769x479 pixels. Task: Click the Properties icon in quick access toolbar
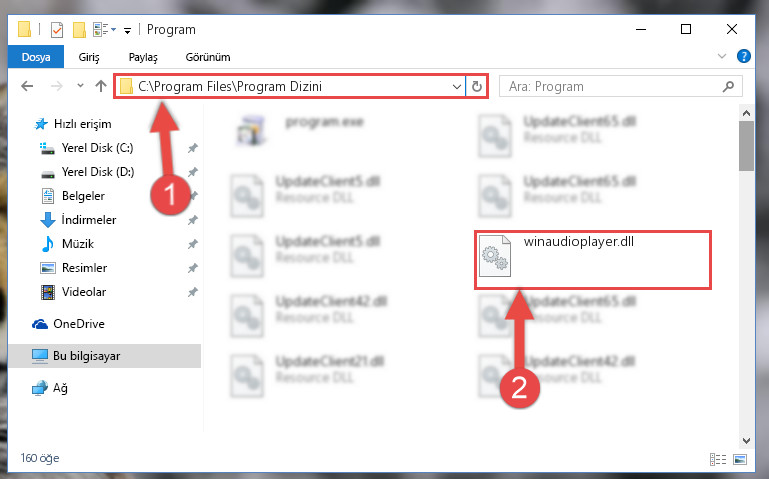click(57, 30)
